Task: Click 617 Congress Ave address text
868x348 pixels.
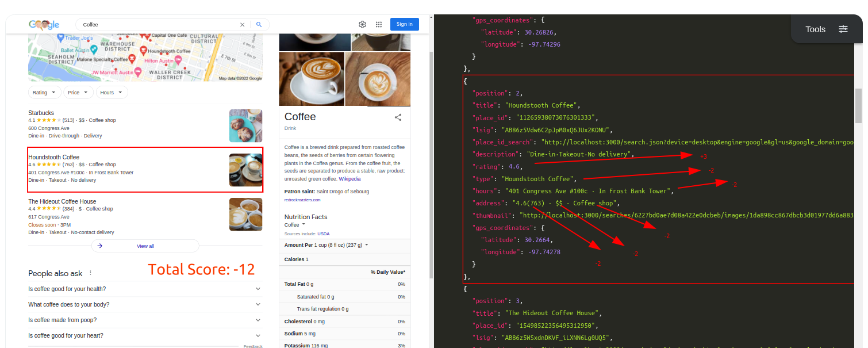Action: coord(49,217)
